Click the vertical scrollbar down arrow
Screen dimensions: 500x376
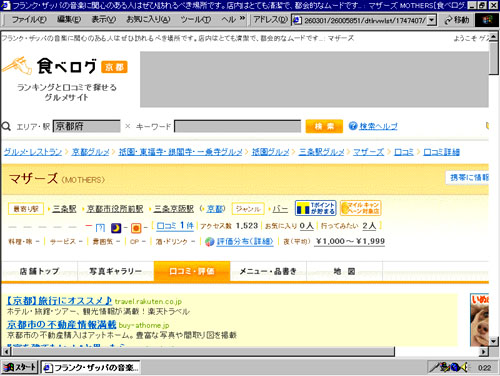coord(494,341)
